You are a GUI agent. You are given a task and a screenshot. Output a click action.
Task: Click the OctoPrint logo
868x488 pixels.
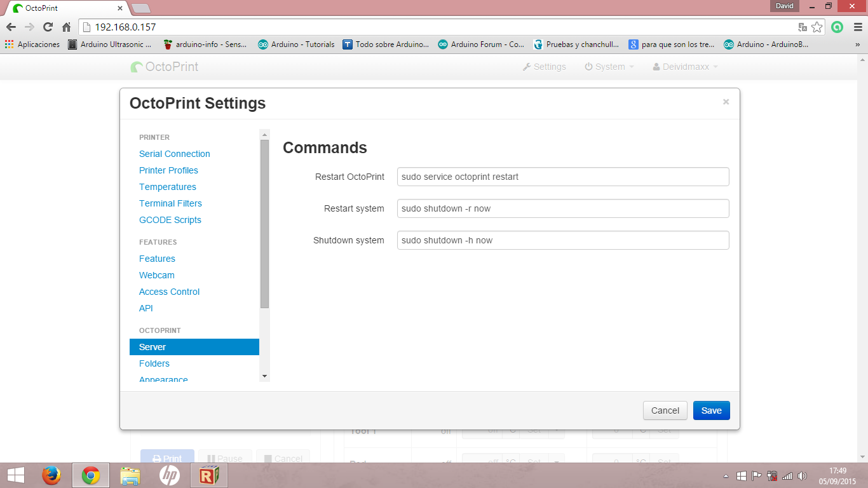point(165,67)
